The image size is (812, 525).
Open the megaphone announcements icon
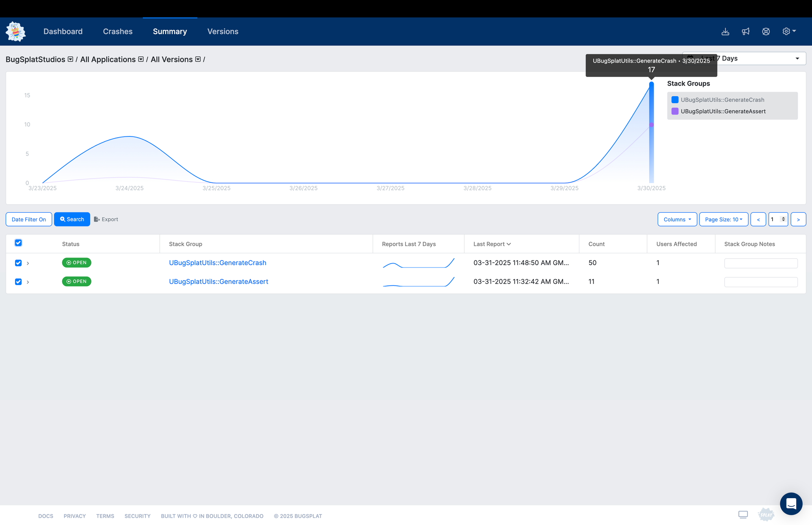tap(745, 32)
